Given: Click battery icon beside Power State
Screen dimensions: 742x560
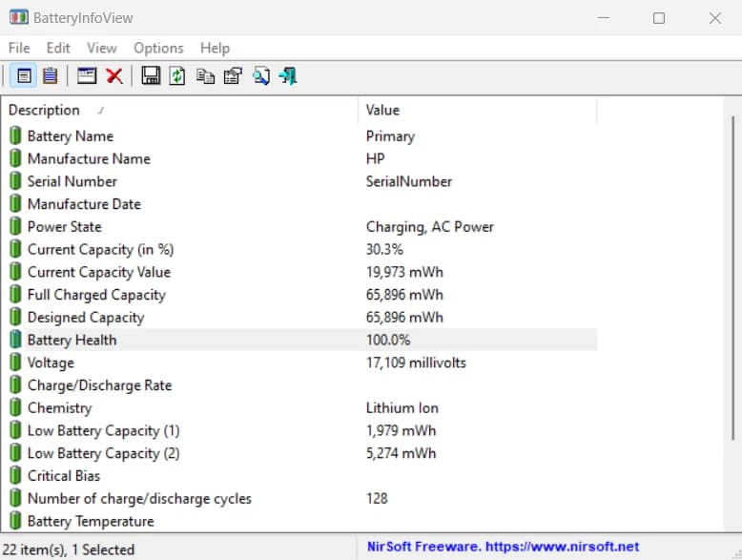Looking at the screenshot, I should (15, 226).
